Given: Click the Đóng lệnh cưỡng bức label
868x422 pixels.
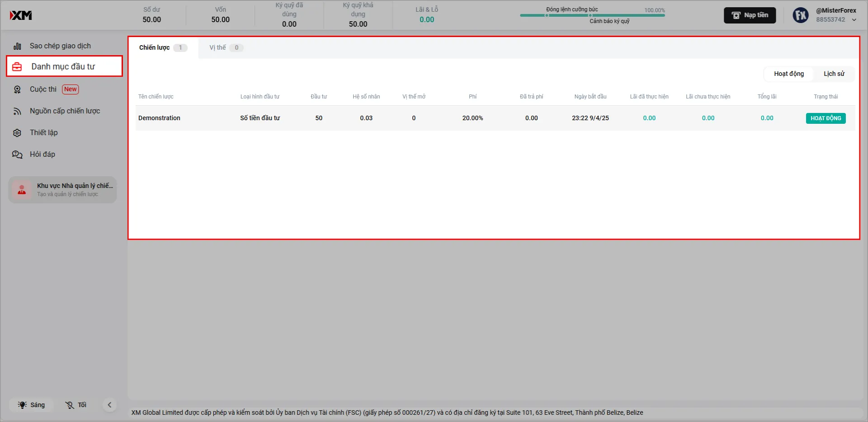Looking at the screenshot, I should click(x=572, y=9).
